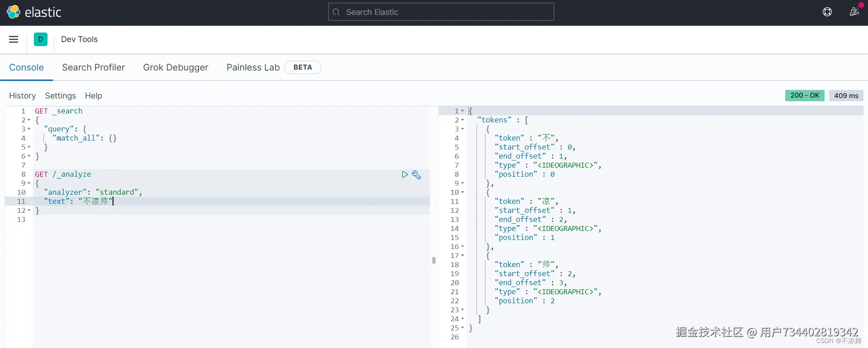Open the wrench request options icon
This screenshot has height=348, width=868.
(416, 175)
